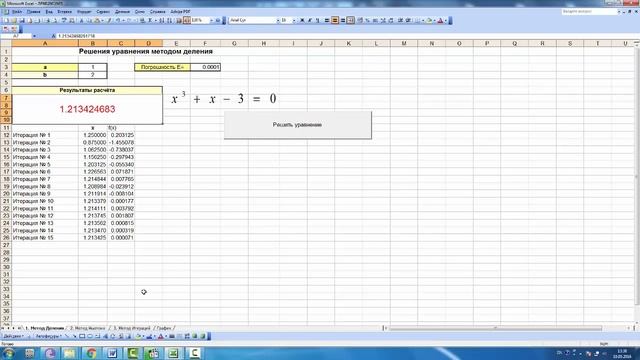Click the Borders icon
The width and height of the screenshot is (640, 360).
[x=418, y=20]
